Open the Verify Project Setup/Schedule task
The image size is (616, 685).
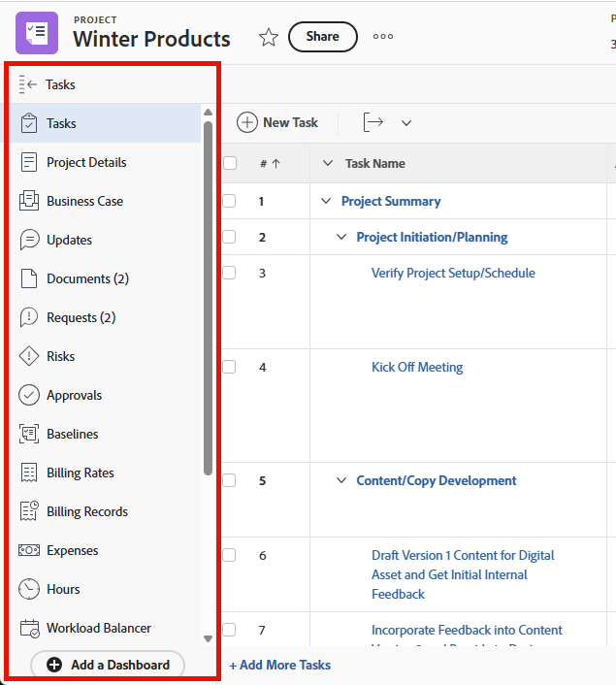pos(453,273)
